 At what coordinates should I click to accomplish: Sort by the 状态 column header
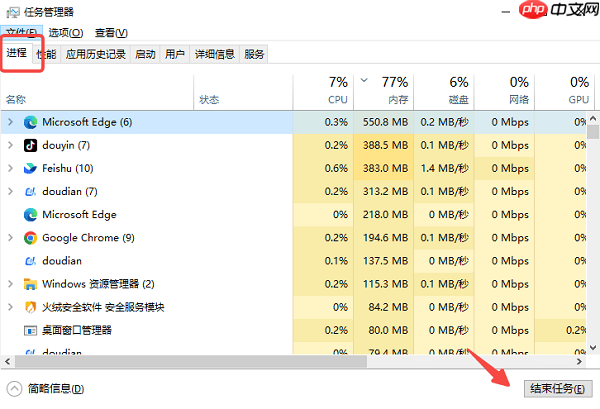click(243, 91)
